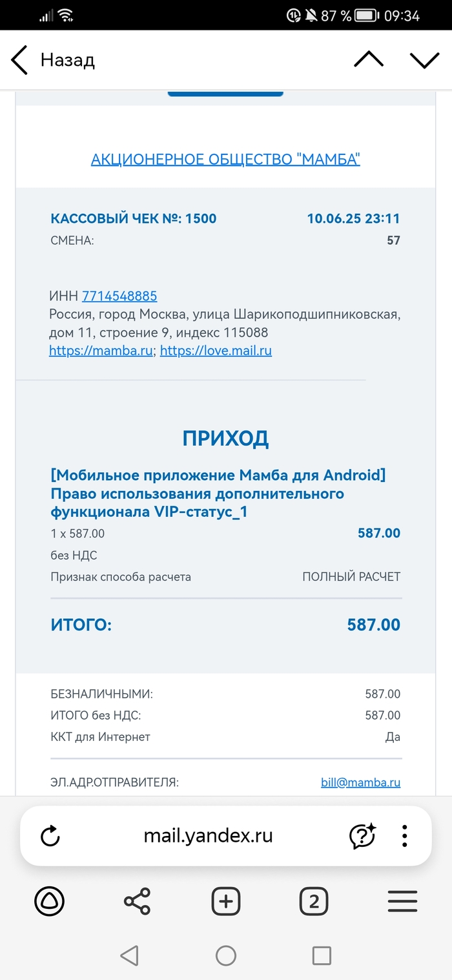Tap the share icon

(137, 901)
